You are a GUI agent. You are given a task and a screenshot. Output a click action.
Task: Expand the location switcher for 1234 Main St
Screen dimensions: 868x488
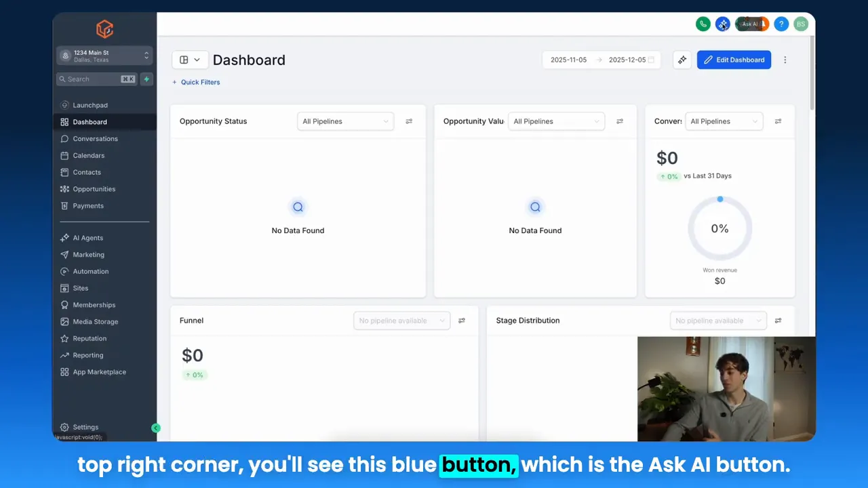pos(146,56)
